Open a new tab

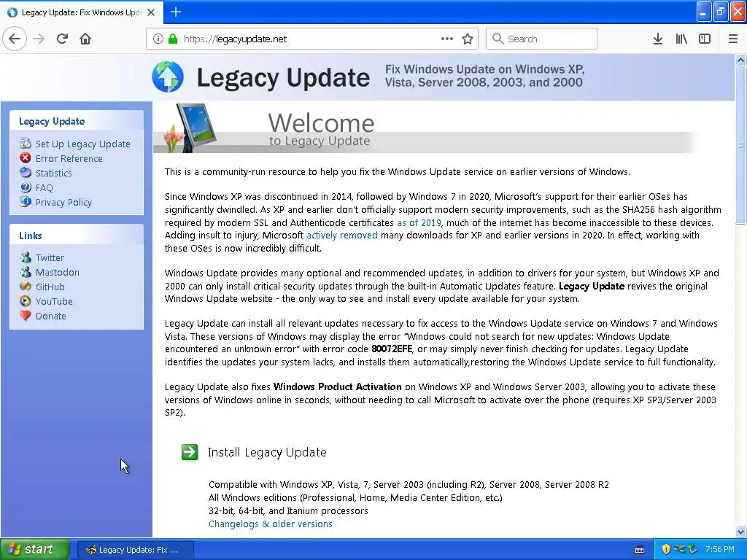point(176,12)
